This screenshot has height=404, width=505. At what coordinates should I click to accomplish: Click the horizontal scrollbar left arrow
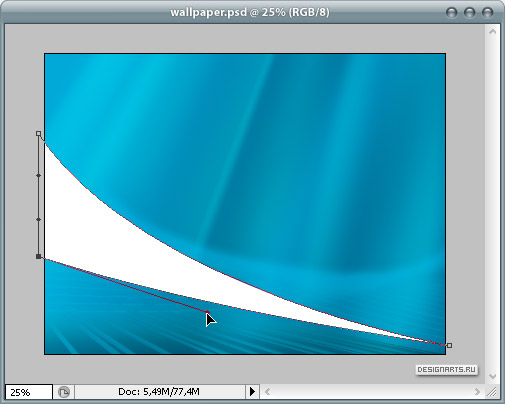pos(267,392)
